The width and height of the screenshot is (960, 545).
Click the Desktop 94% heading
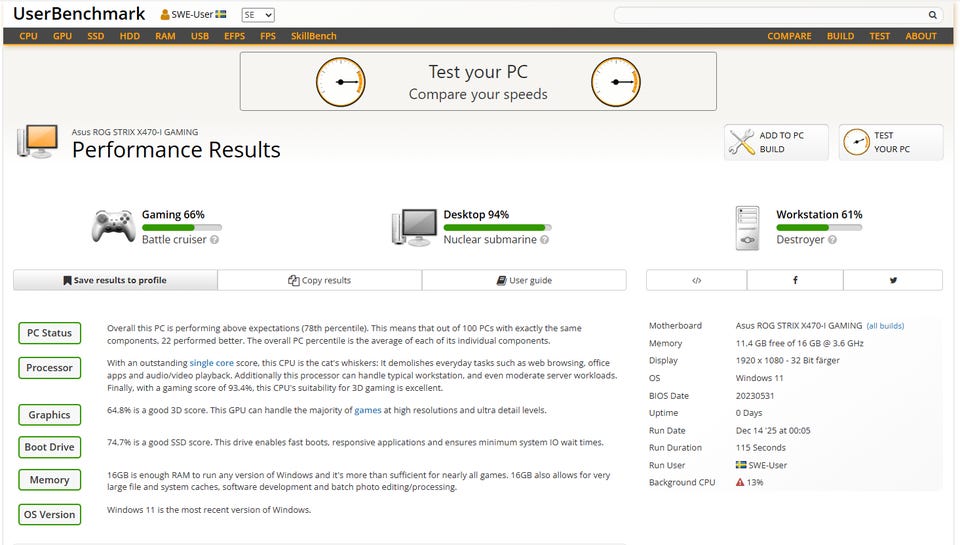(476, 214)
